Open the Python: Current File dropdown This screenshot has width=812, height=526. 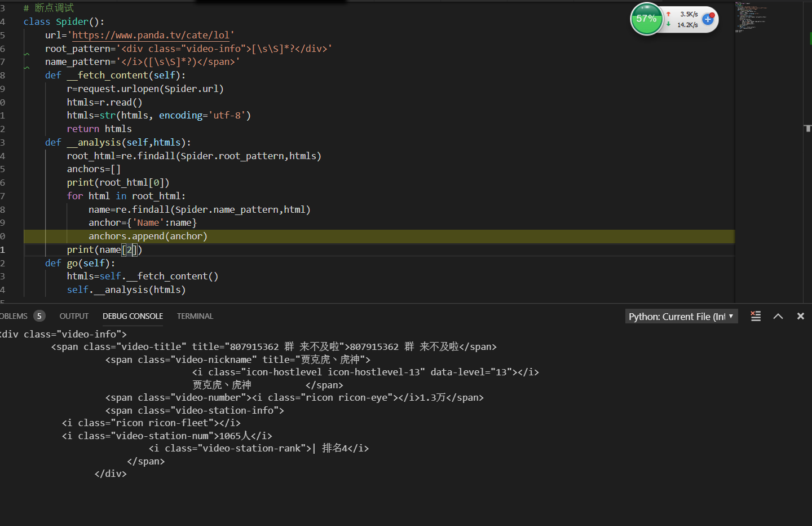[x=681, y=317]
